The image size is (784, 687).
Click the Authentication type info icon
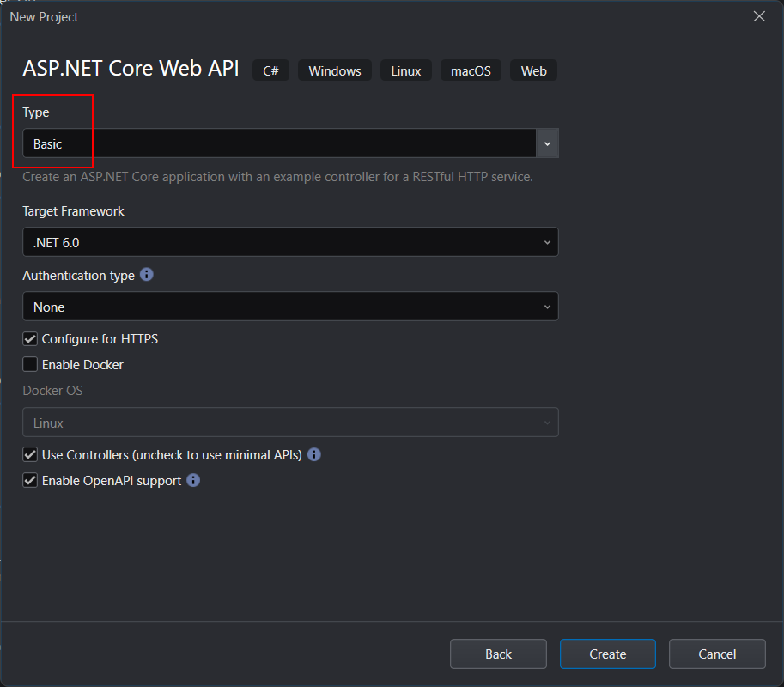(x=147, y=275)
